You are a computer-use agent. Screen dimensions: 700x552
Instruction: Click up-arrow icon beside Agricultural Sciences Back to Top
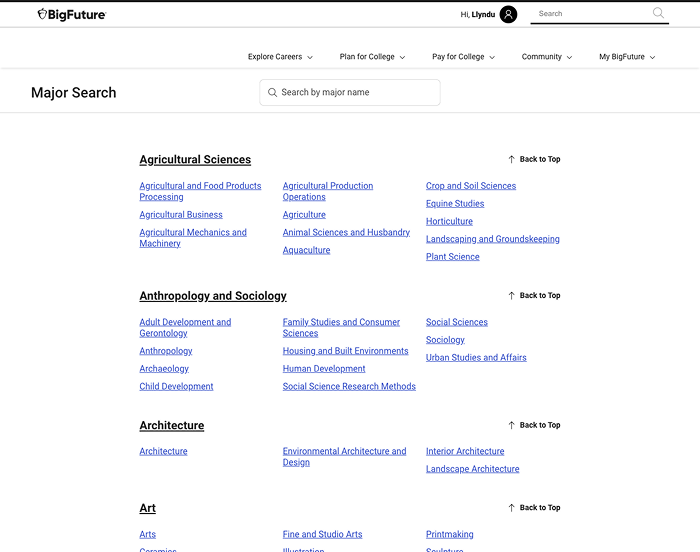click(512, 159)
